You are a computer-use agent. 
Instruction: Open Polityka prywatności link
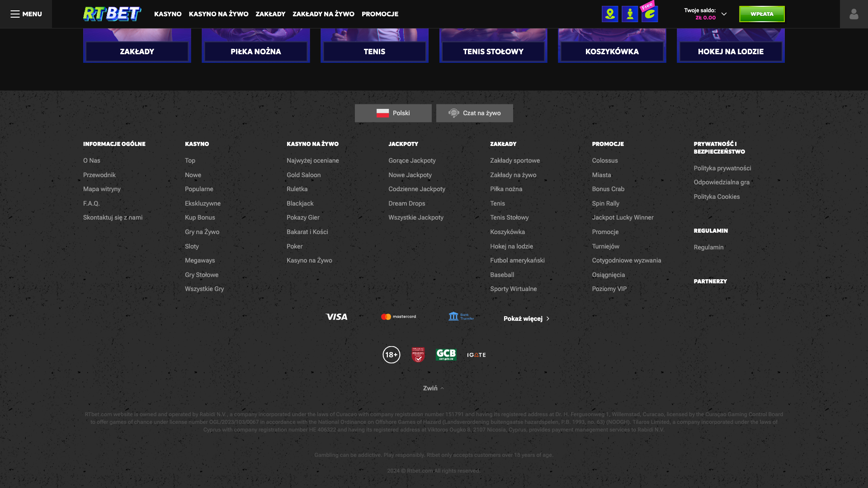pyautogui.click(x=722, y=168)
